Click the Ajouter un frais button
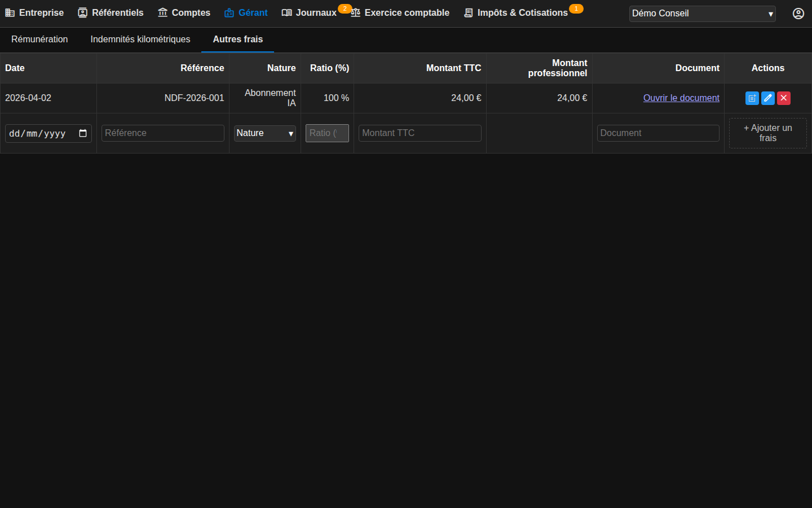Image resolution: width=812 pixels, height=508 pixels. pyautogui.click(x=767, y=133)
